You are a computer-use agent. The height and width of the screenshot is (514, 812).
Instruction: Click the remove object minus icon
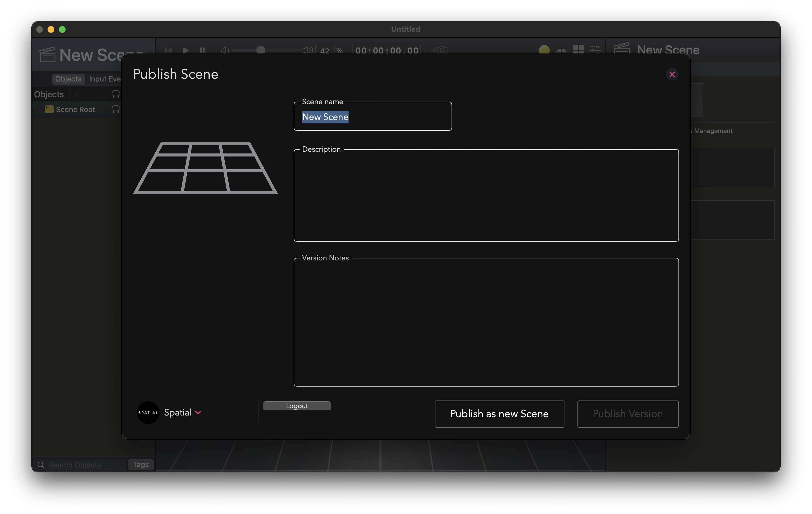pyautogui.click(x=91, y=94)
